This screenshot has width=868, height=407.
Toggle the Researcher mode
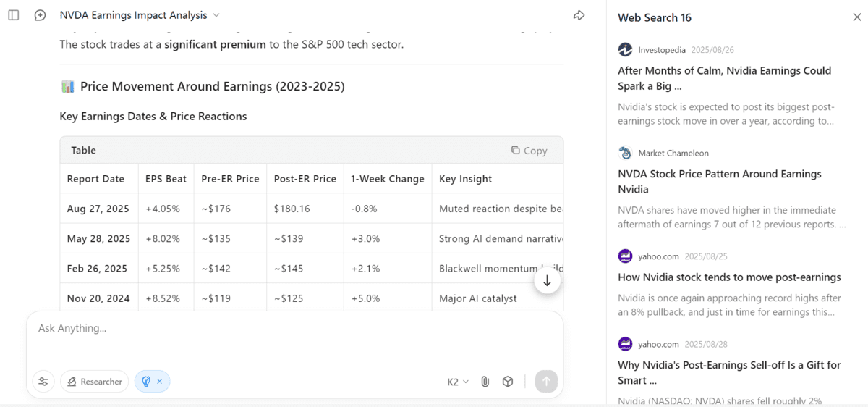(x=94, y=382)
